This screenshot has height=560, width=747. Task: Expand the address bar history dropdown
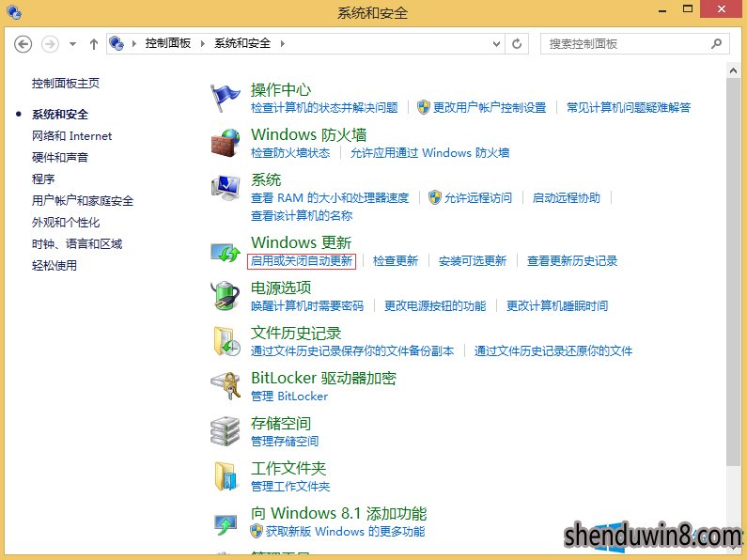pos(496,44)
